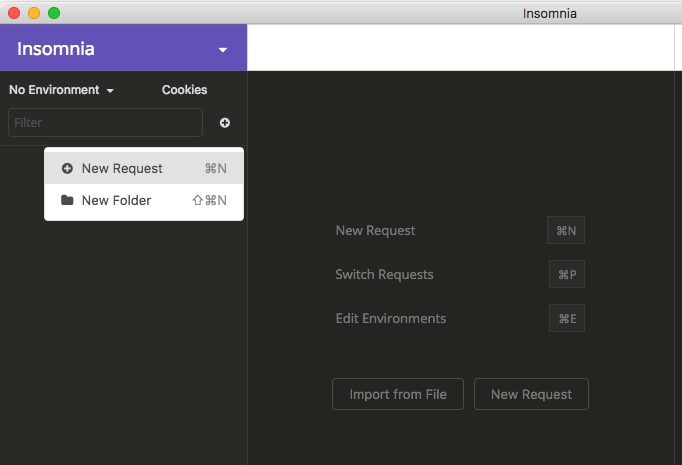Screen dimensions: 682x465
Task: Click the ⌘N shortcut key badge in main pane
Action: [566, 231]
